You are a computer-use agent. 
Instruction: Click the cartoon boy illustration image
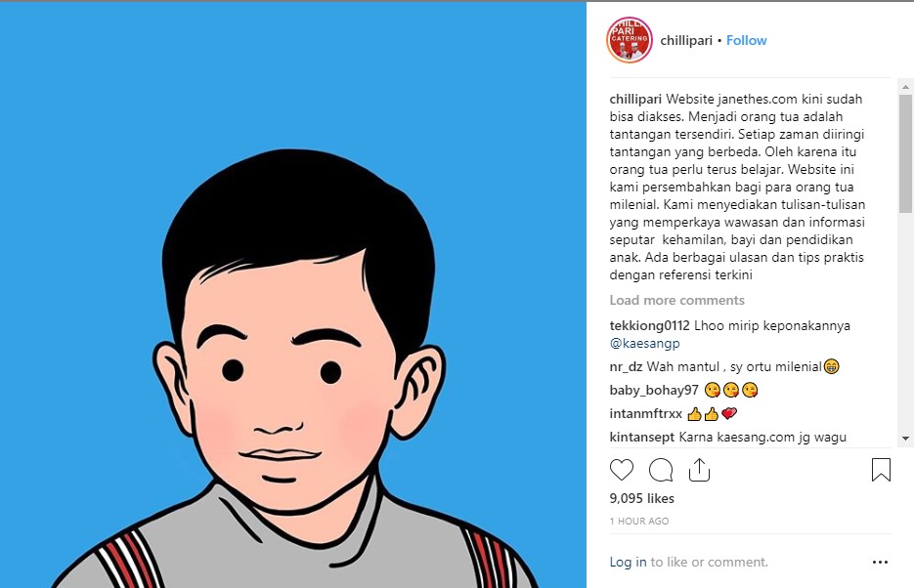(x=293, y=295)
